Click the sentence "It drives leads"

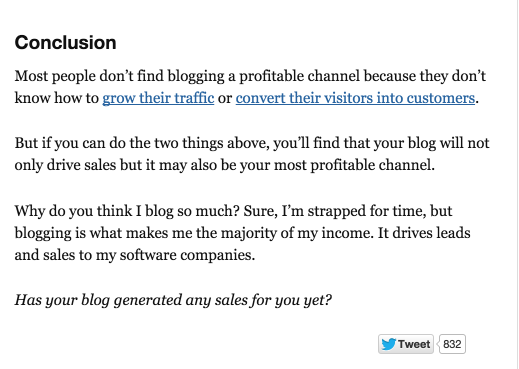click(424, 233)
